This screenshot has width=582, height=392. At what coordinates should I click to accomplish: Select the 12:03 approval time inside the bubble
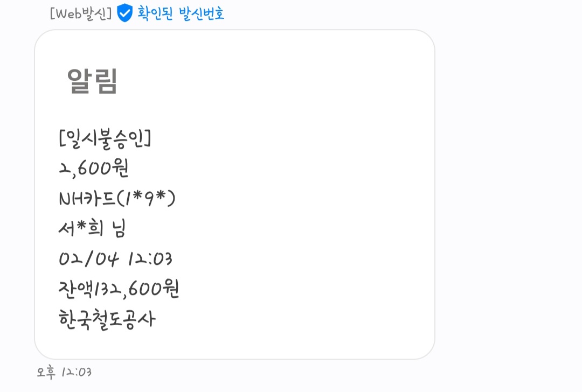(150, 260)
